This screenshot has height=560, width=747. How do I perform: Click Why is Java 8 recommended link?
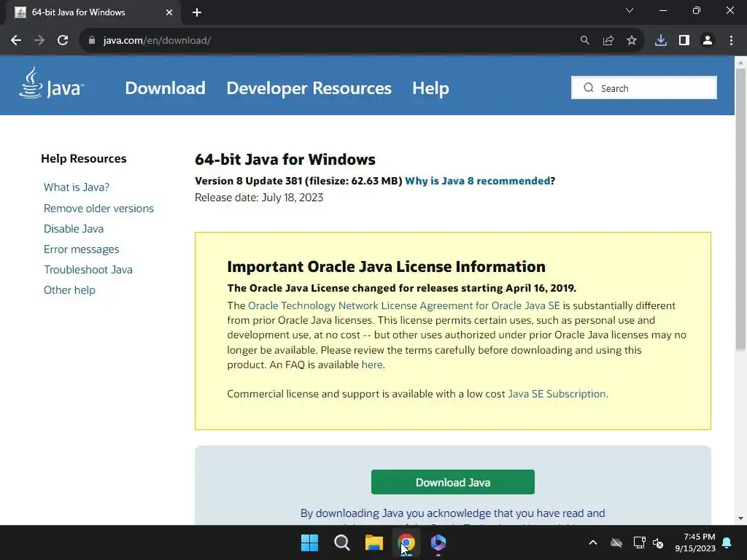(477, 181)
